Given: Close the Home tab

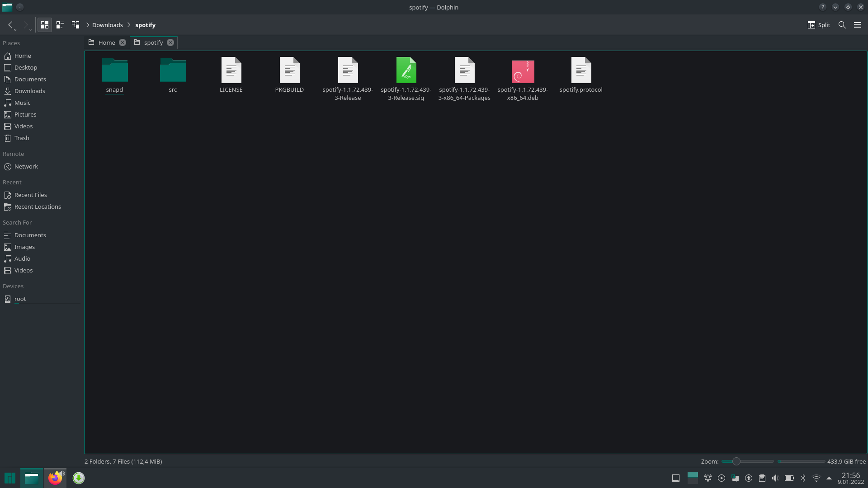Looking at the screenshot, I should tap(123, 42).
